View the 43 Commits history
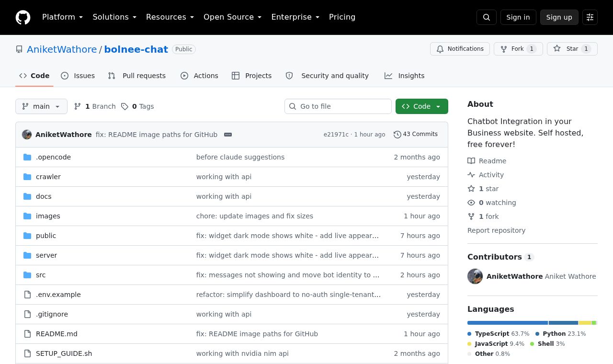This screenshot has height=364, width=613. (416, 134)
